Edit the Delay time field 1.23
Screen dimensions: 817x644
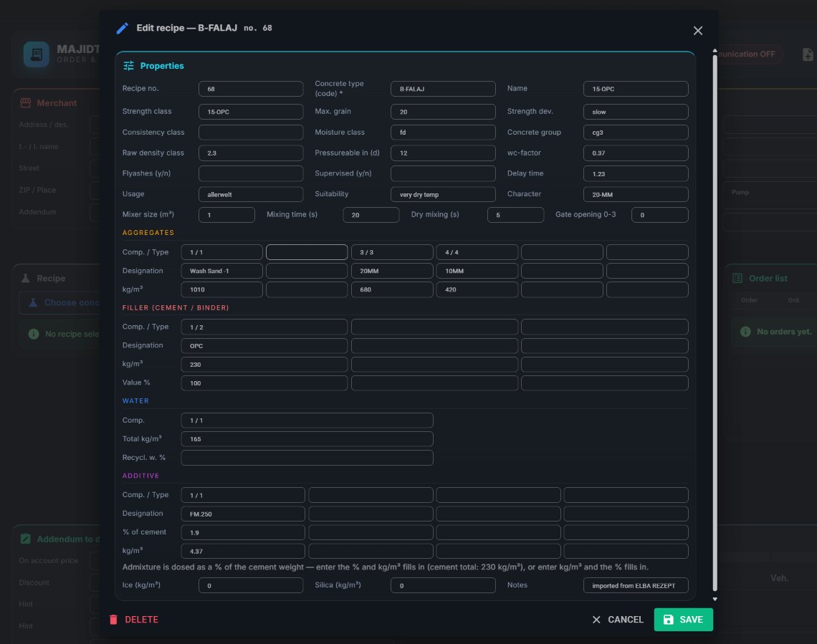[636, 173]
